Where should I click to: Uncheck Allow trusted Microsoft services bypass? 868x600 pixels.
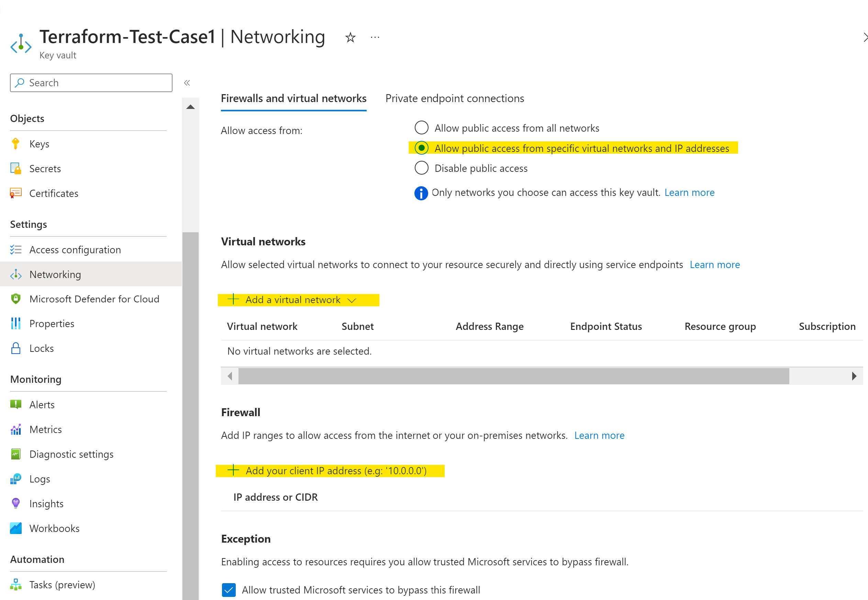(x=229, y=590)
